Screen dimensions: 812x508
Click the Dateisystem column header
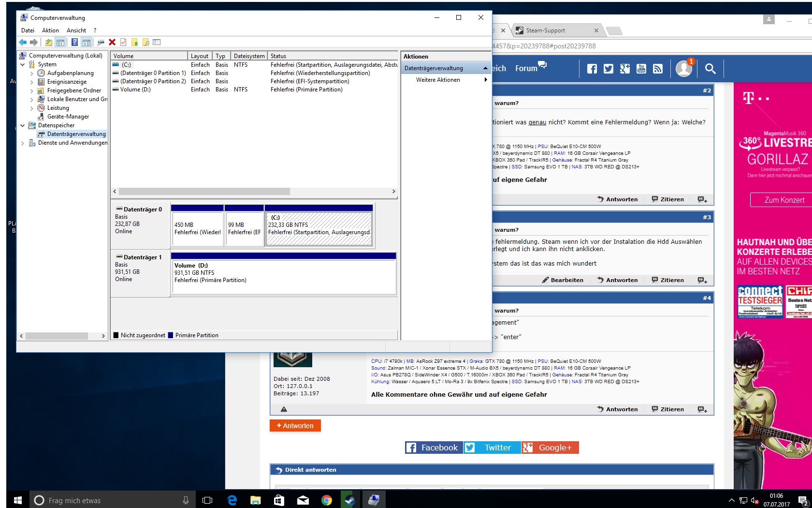tap(249, 56)
